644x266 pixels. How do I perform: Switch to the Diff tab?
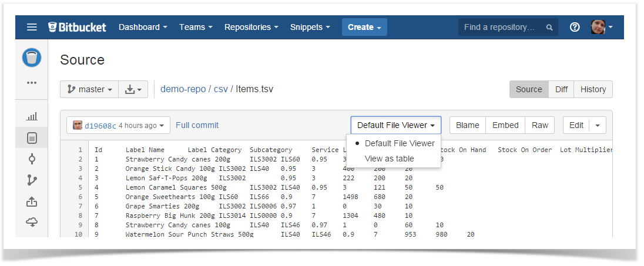(561, 89)
